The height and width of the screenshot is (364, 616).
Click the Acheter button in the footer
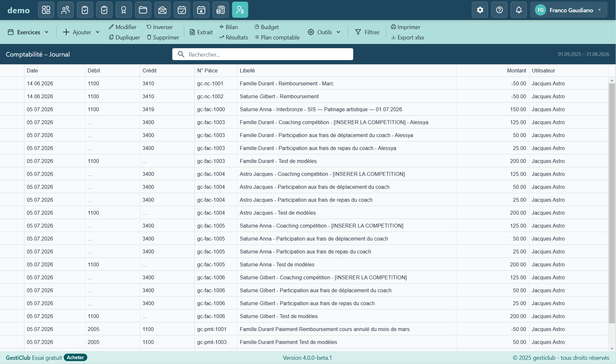(x=75, y=357)
